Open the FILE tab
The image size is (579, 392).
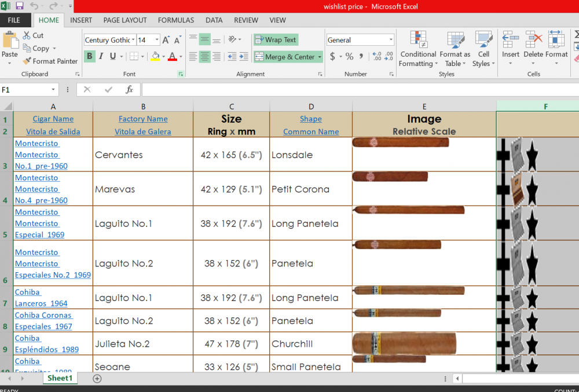[14, 20]
